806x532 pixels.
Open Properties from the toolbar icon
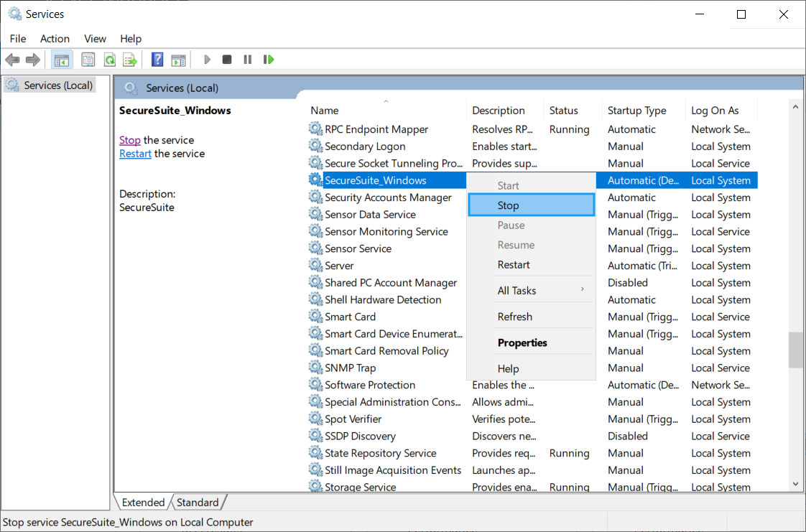pyautogui.click(x=88, y=60)
